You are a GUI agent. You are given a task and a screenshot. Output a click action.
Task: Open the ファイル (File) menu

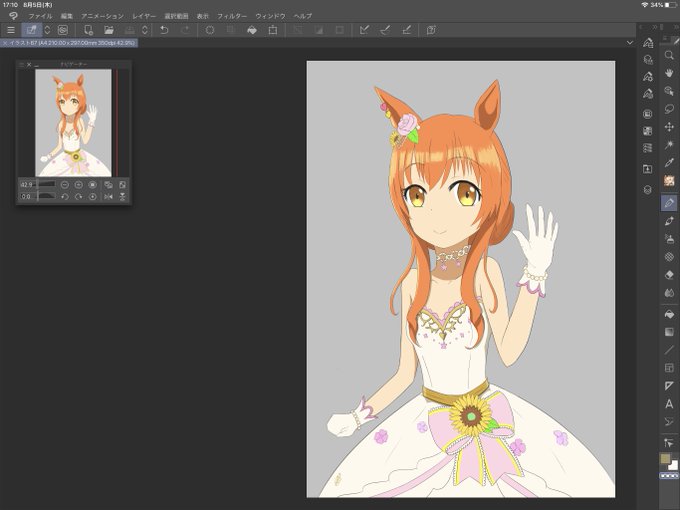pos(40,16)
